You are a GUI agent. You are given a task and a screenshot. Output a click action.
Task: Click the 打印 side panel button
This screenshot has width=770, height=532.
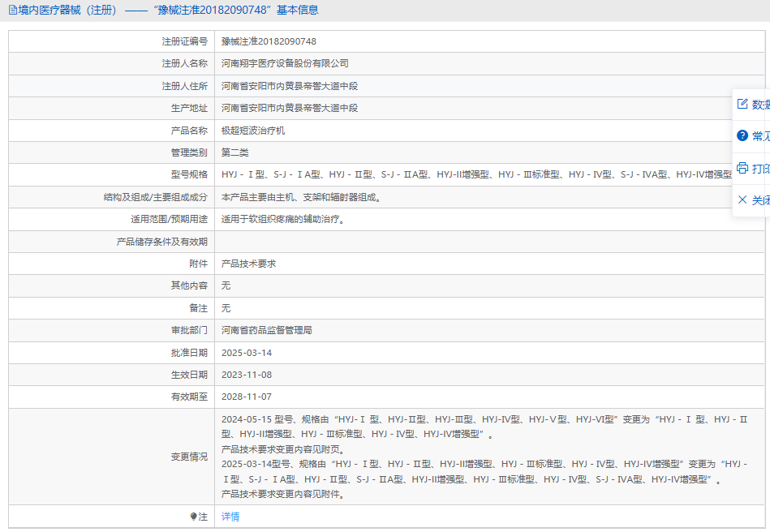751,169
